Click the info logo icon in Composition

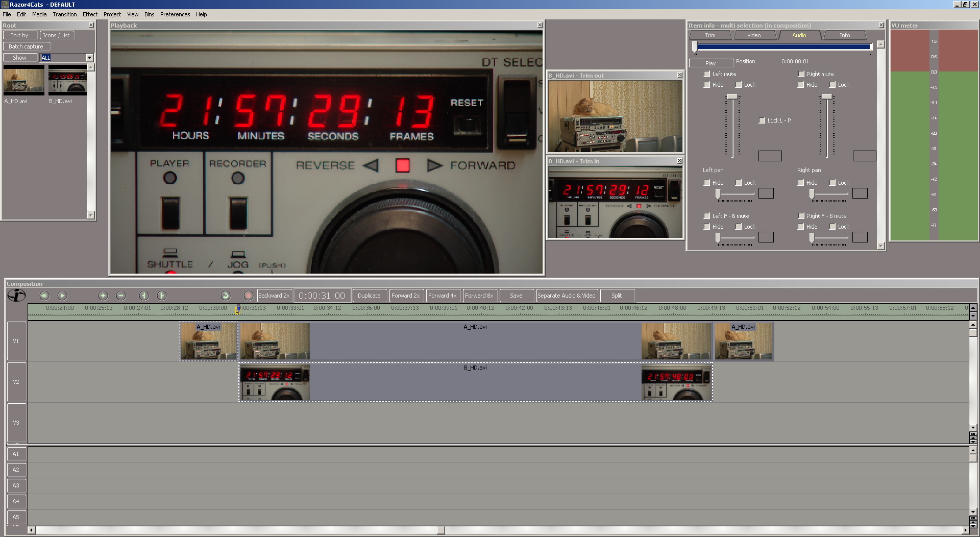16,296
